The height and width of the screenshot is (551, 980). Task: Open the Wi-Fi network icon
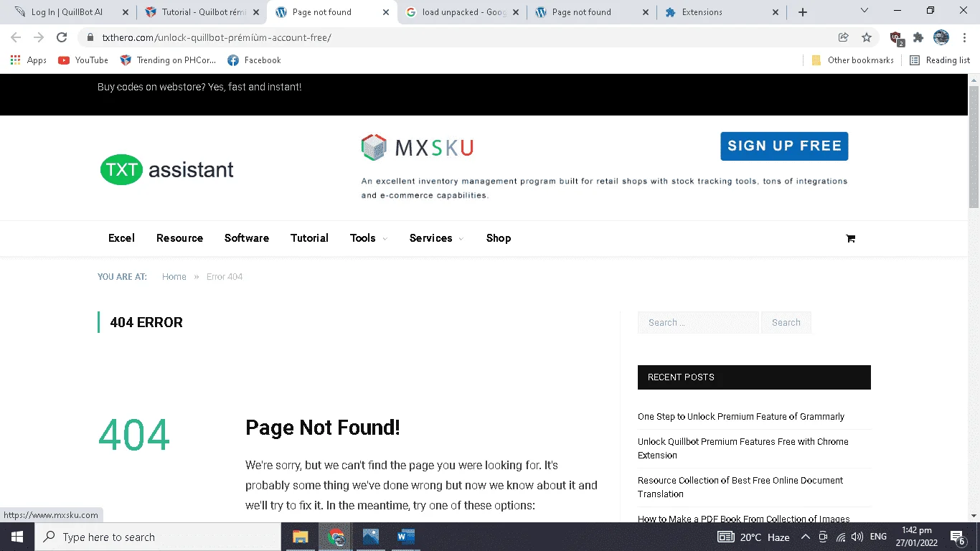click(840, 537)
